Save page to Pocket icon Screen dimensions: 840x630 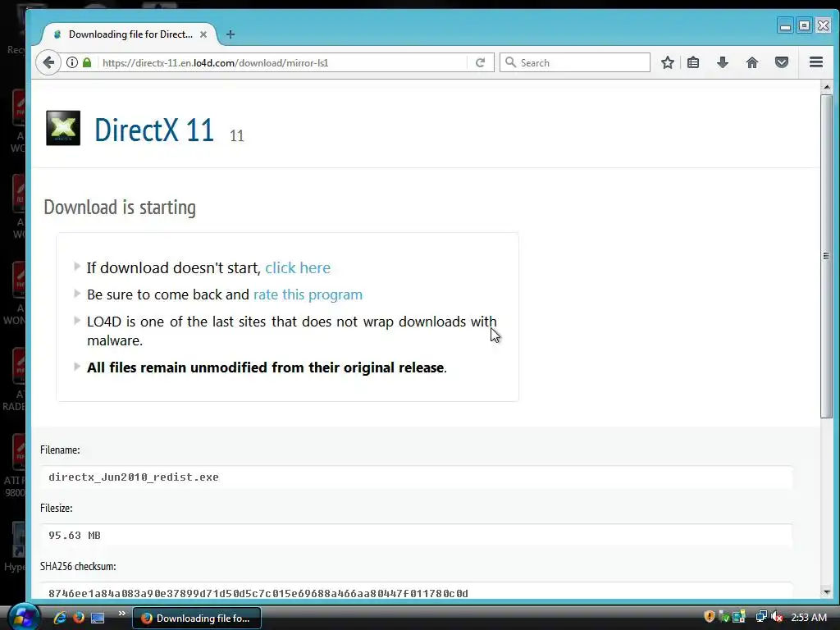coord(782,62)
